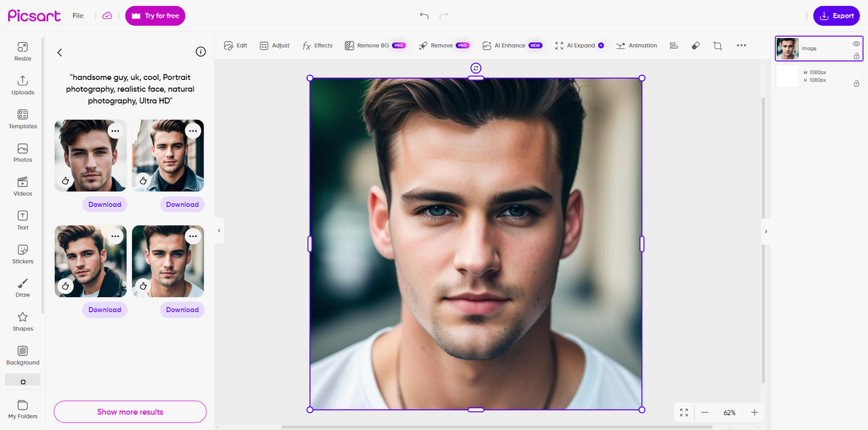Open the Videos panel
The image size is (868, 430).
click(x=22, y=187)
